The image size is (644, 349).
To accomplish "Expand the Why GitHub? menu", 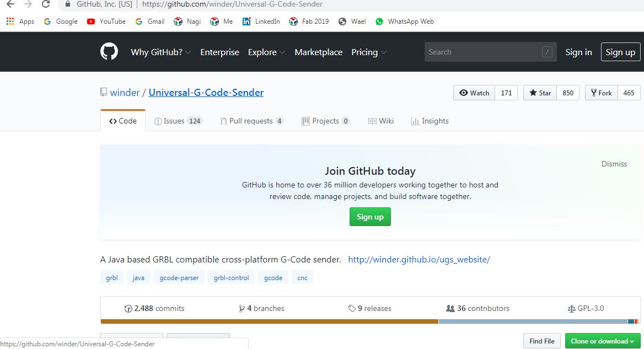I will point(160,52).
